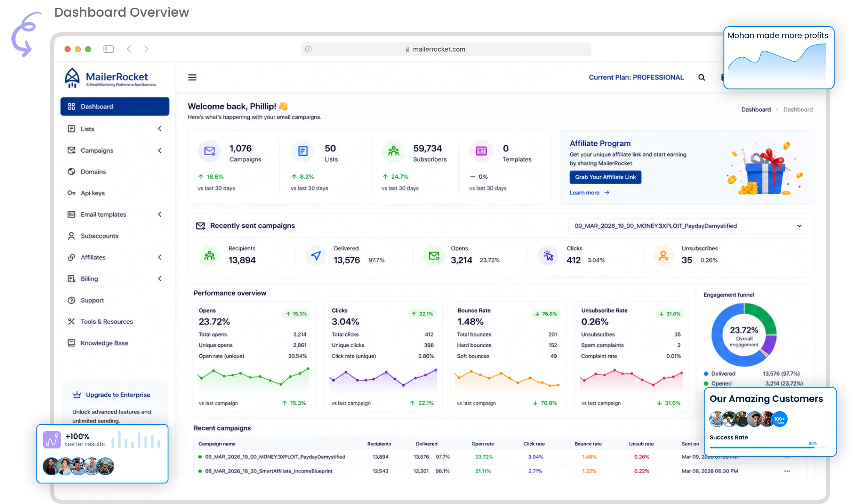Click the Success Rate progress bar
Image resolution: width=856 pixels, height=504 pixels.
point(768,447)
